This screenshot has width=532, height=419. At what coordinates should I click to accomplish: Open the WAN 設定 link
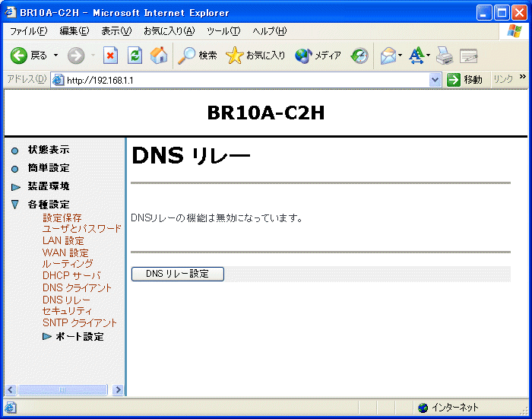65,252
